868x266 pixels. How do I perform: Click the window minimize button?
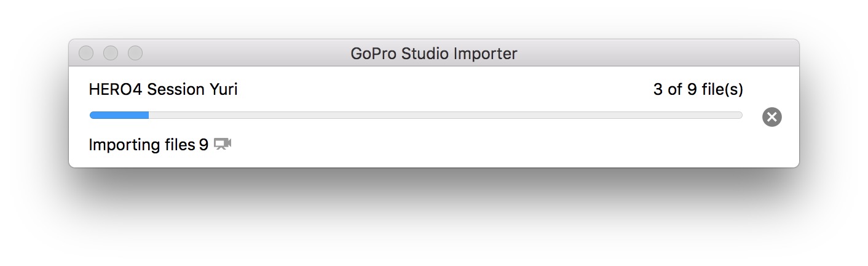click(x=111, y=54)
